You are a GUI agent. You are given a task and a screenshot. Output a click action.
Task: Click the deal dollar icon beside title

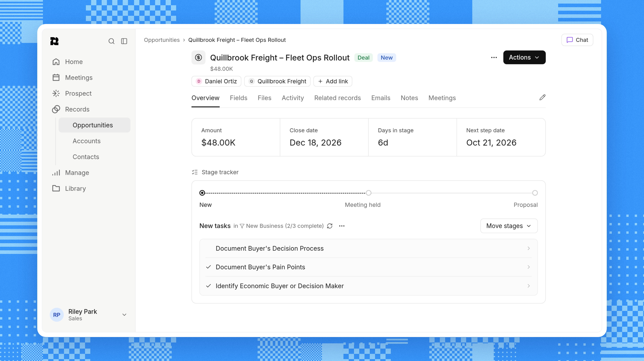(x=198, y=57)
